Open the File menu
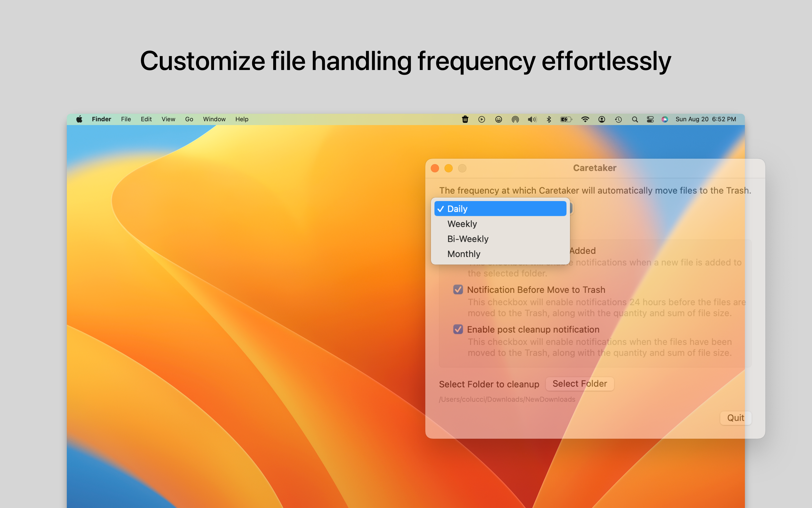The image size is (812, 508). pos(126,119)
